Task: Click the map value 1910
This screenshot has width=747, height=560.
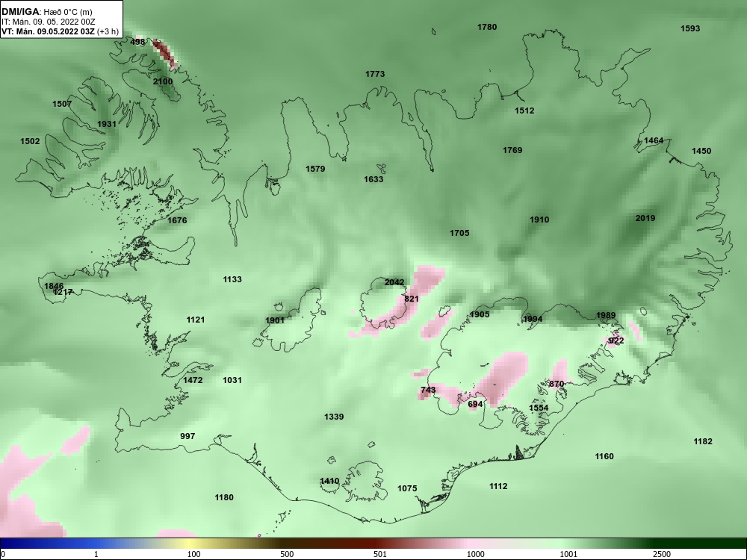Action: (x=540, y=220)
